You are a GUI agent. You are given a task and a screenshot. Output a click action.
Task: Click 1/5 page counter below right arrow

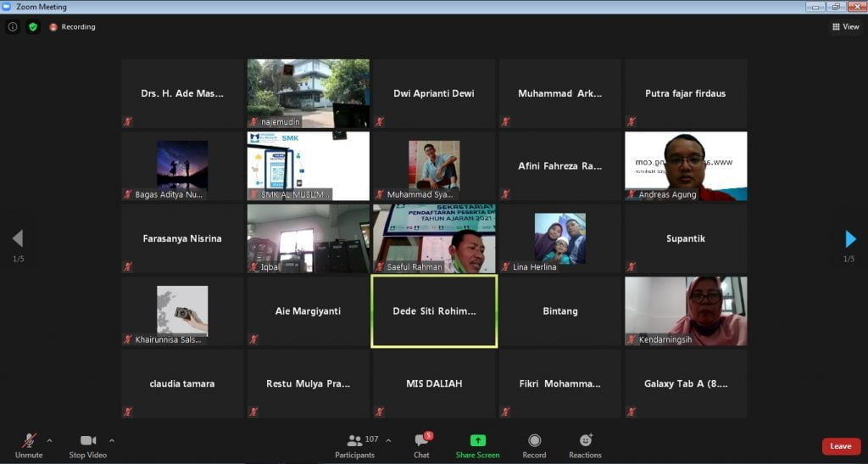[x=849, y=259]
